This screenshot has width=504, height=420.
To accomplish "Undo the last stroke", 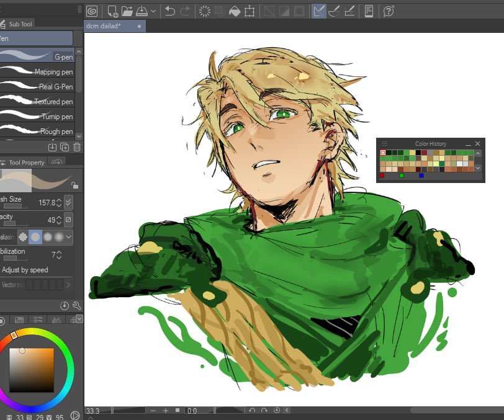I will 169,12.
